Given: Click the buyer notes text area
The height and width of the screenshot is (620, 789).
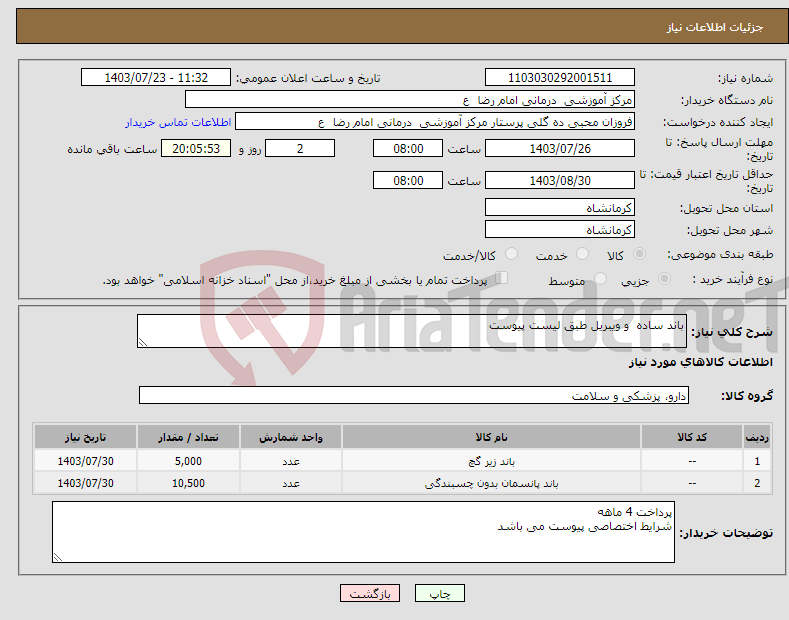Looking at the screenshot, I should 363,532.
